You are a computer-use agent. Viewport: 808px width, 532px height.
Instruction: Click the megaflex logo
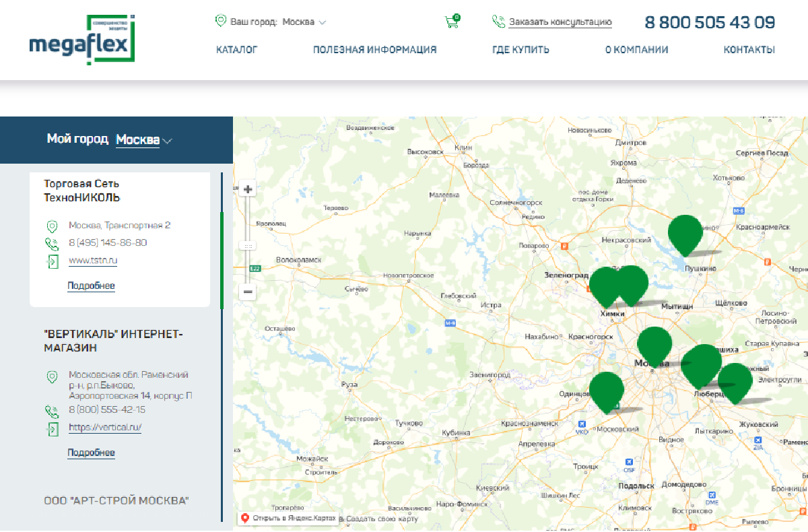point(83,40)
